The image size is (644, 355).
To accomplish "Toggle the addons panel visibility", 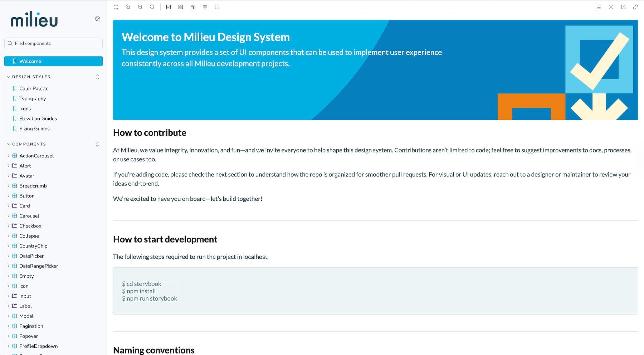I will [x=599, y=7].
